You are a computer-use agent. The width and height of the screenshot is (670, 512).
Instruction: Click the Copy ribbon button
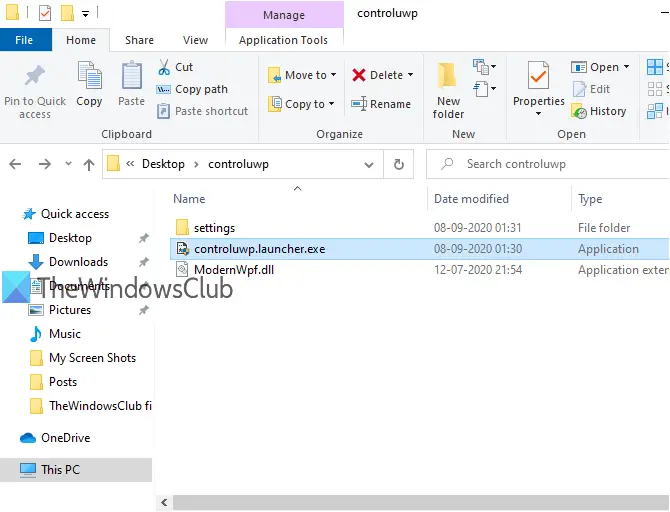pyautogui.click(x=89, y=83)
